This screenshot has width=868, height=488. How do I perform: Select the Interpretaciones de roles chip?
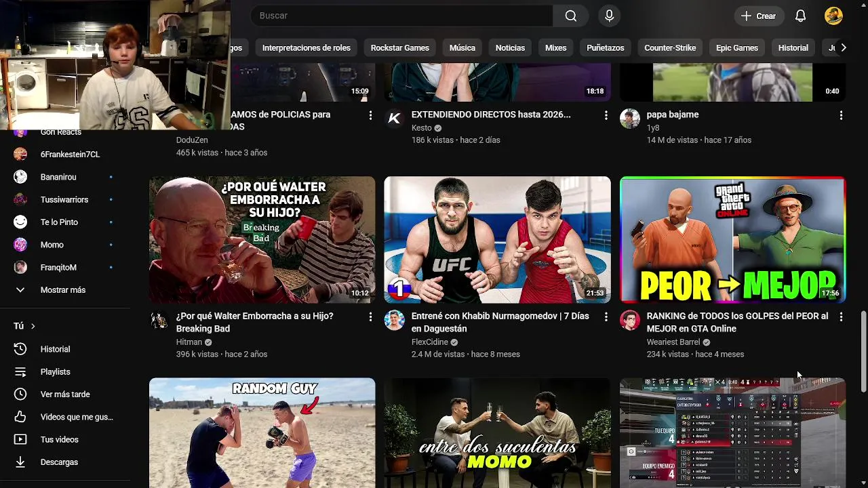click(307, 47)
